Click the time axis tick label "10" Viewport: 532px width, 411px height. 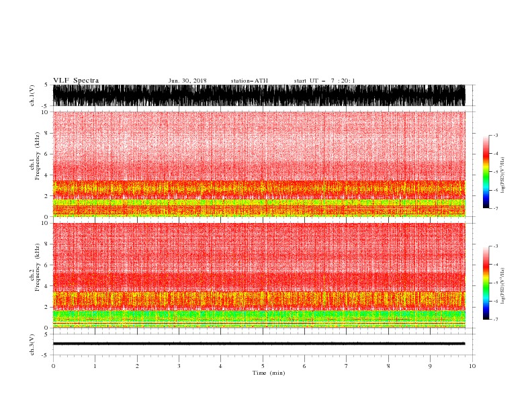(472, 366)
